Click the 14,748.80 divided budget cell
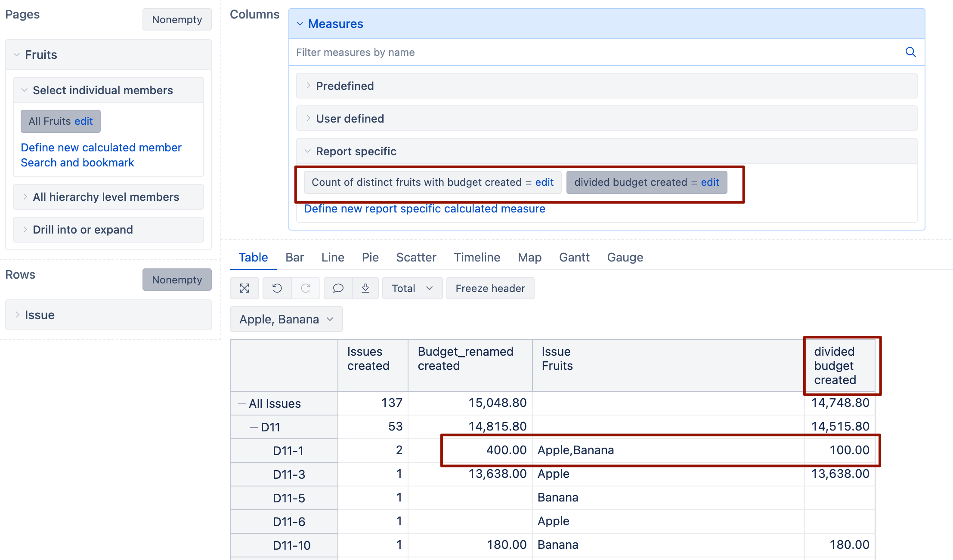Image resolution: width=953 pixels, height=560 pixels. 839,403
